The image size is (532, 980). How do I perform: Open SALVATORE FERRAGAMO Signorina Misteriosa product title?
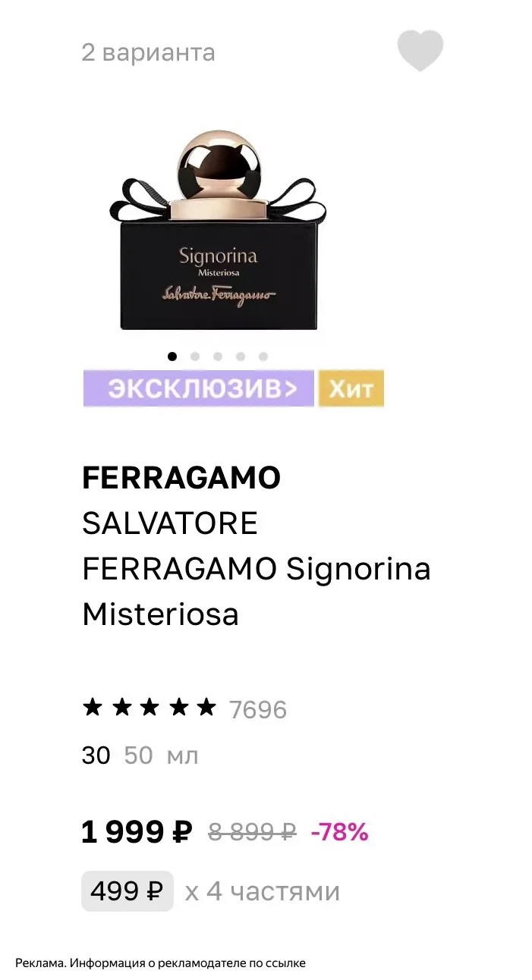click(257, 569)
